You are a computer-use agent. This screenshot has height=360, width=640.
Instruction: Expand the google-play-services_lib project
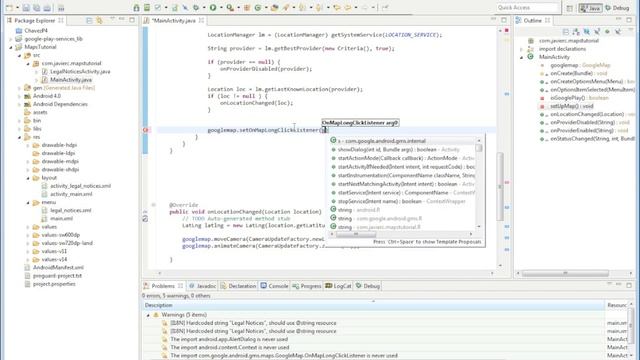[11, 39]
